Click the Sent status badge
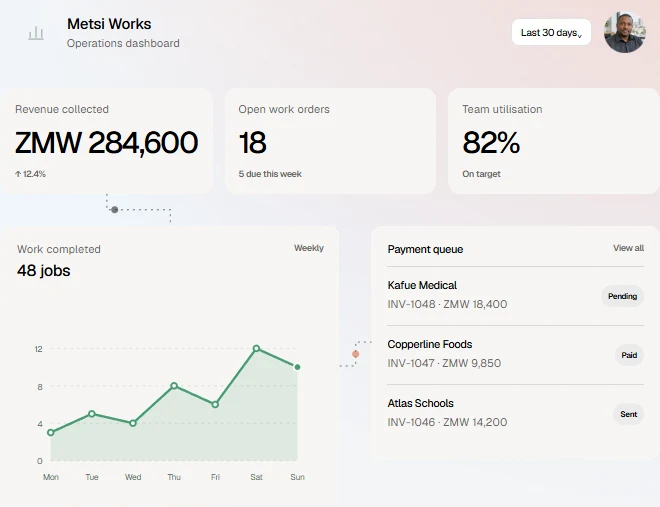Image resolution: width=660 pixels, height=507 pixels. tap(628, 414)
